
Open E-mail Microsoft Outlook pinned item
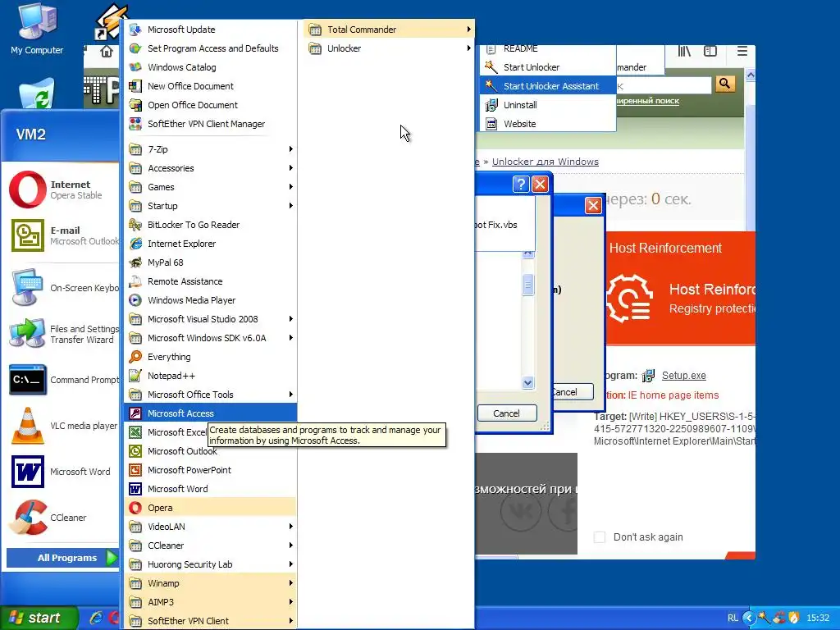click(62, 235)
